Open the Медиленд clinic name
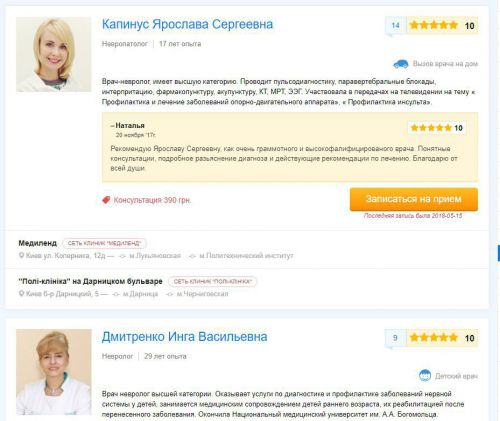Image resolution: width=500 pixels, height=421 pixels. 37,243
